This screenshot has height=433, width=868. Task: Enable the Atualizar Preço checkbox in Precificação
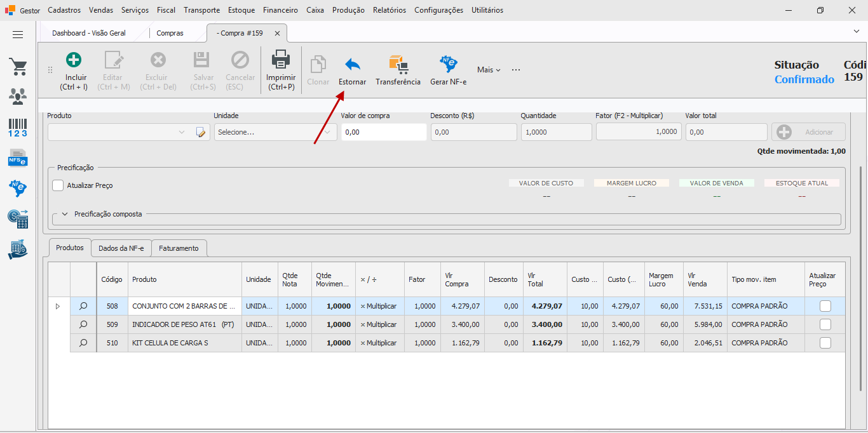coord(58,185)
